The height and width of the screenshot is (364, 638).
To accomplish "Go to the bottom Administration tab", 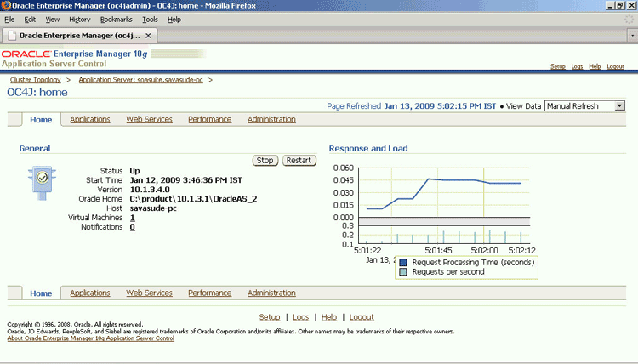I will 271,293.
